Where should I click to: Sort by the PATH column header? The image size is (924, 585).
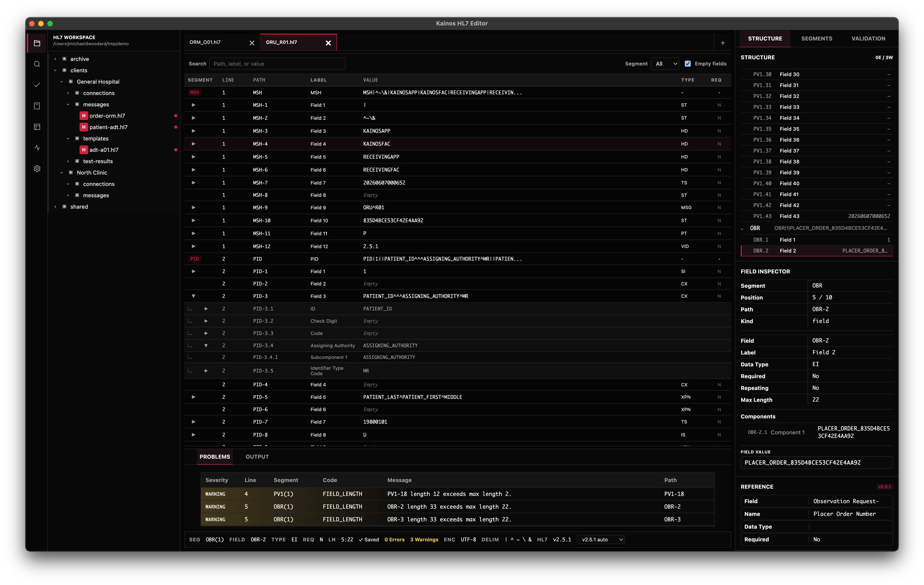[x=259, y=80]
